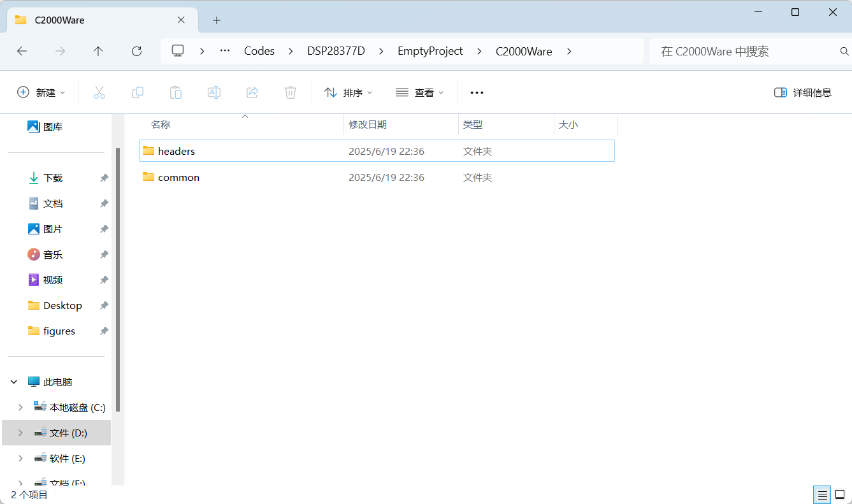Screen dimensions: 852x504
Task: Click the Delete icon in the toolbar
Action: [291, 92]
